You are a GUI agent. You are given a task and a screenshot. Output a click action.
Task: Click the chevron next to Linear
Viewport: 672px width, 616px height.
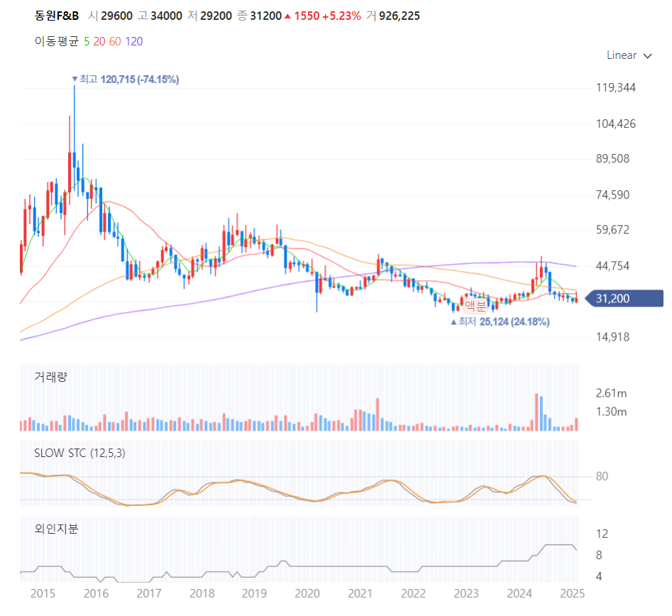(x=648, y=56)
